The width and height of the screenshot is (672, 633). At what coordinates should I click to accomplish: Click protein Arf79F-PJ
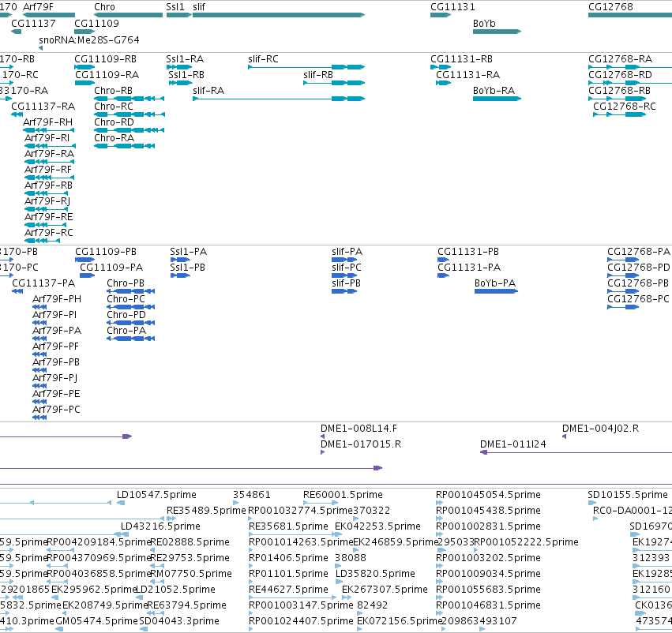tap(54, 378)
